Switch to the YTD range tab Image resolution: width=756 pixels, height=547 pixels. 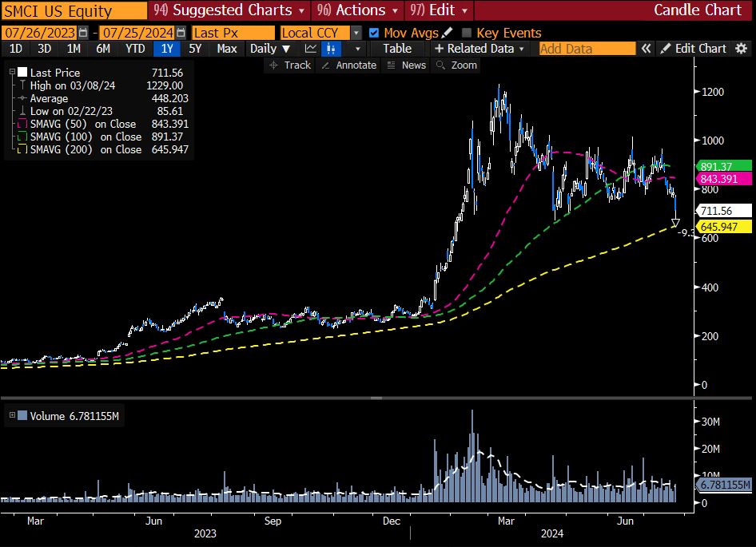coord(135,49)
